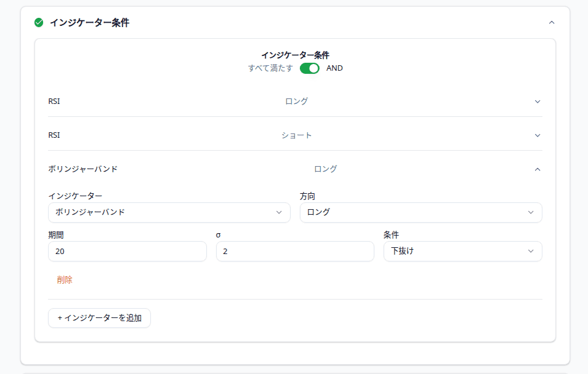Expand the RSI ショート row chevron
This screenshot has width=588, height=374.
[x=538, y=135]
